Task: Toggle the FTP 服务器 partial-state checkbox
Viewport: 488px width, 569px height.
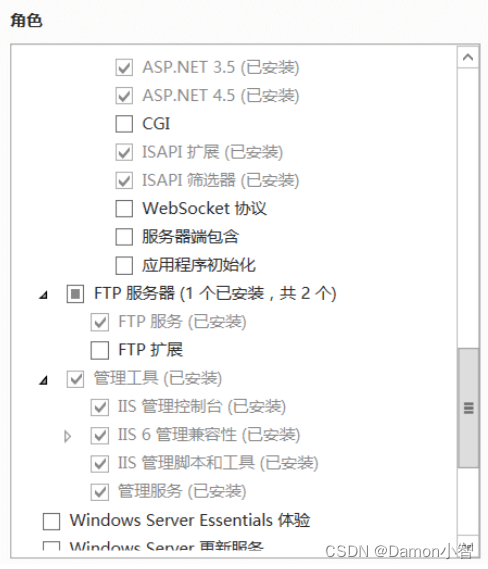Action: click(x=75, y=294)
